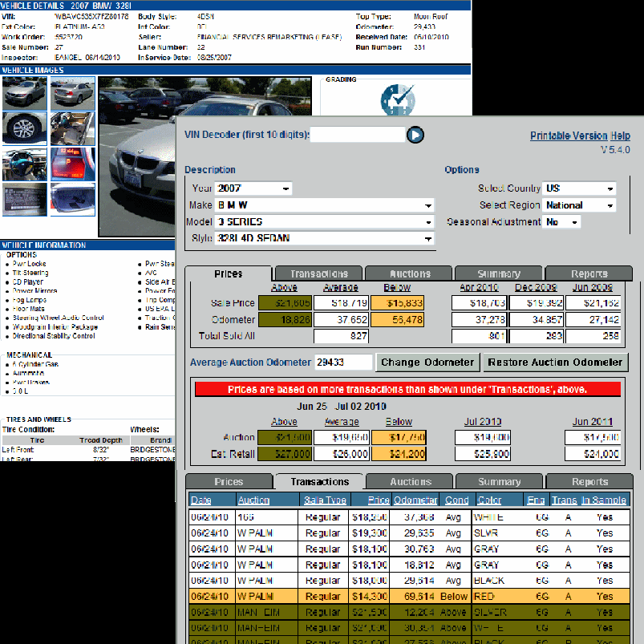Sort transactions by Cond column
Image resolution: width=644 pixels, height=644 pixels.
[x=456, y=500]
